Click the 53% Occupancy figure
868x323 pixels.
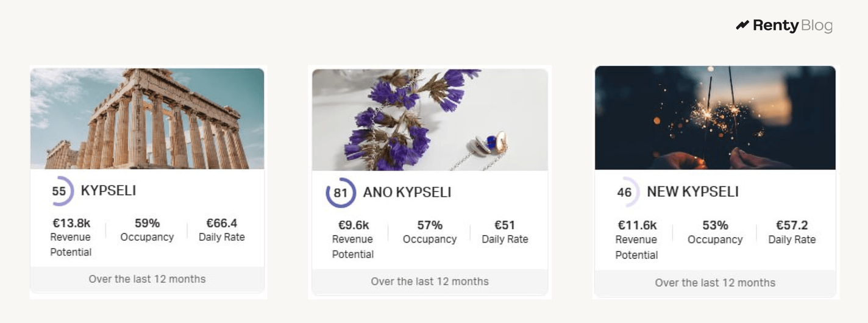pos(715,226)
